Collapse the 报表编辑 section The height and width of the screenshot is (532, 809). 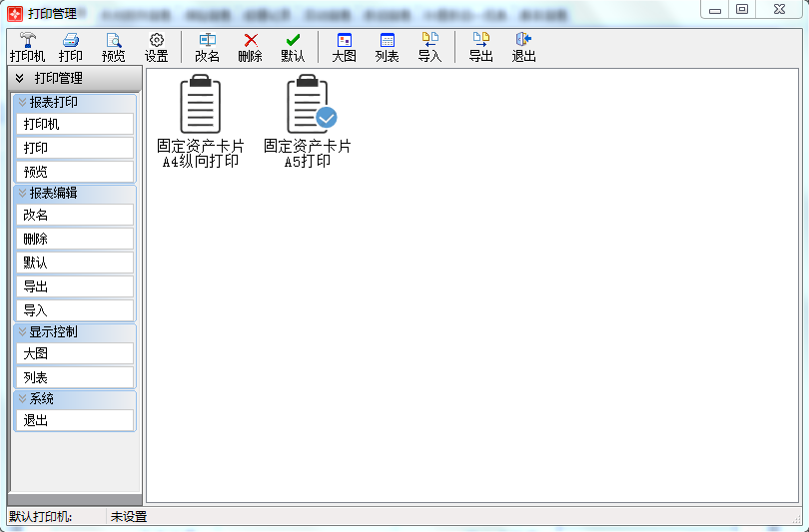[22, 193]
